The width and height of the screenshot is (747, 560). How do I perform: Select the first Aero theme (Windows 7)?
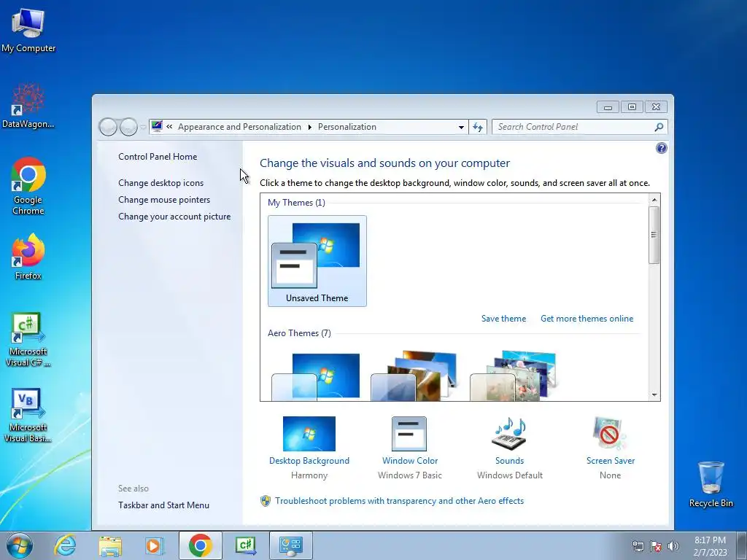[x=317, y=376]
